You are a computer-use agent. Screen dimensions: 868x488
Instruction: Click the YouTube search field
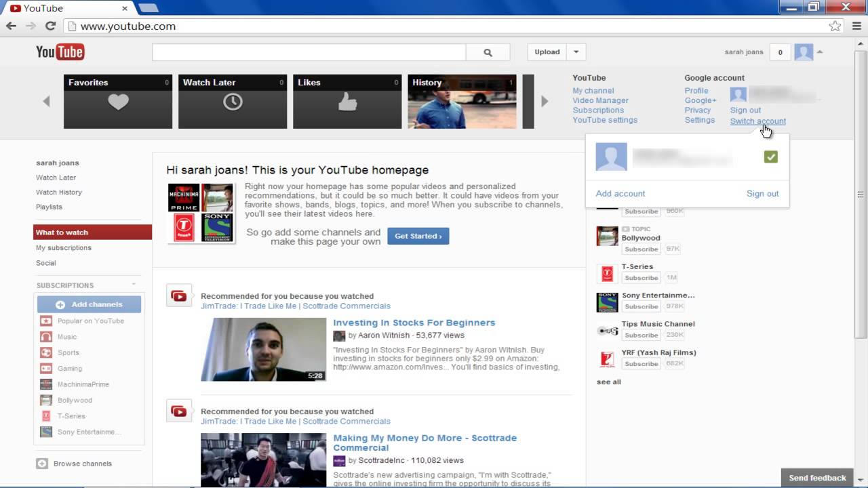pyautogui.click(x=309, y=52)
